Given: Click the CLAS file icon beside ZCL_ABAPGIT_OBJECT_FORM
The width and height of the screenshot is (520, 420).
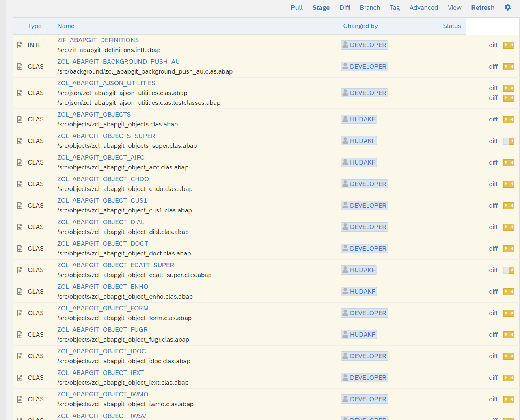Looking at the screenshot, I should tap(19, 313).
